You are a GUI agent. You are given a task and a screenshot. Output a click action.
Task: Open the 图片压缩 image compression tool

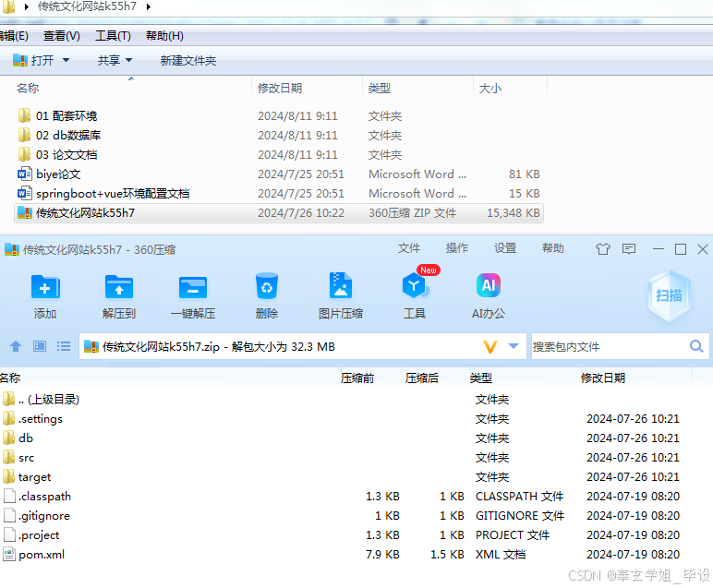pyautogui.click(x=341, y=286)
